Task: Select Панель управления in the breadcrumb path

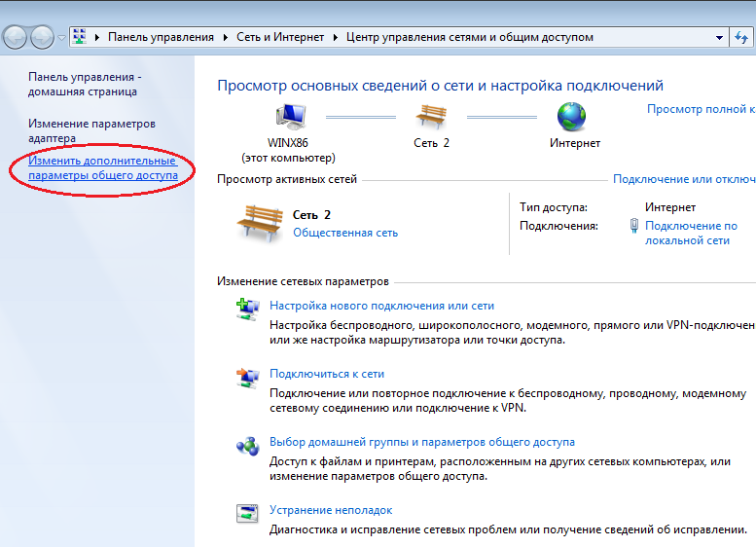Action: [161, 37]
